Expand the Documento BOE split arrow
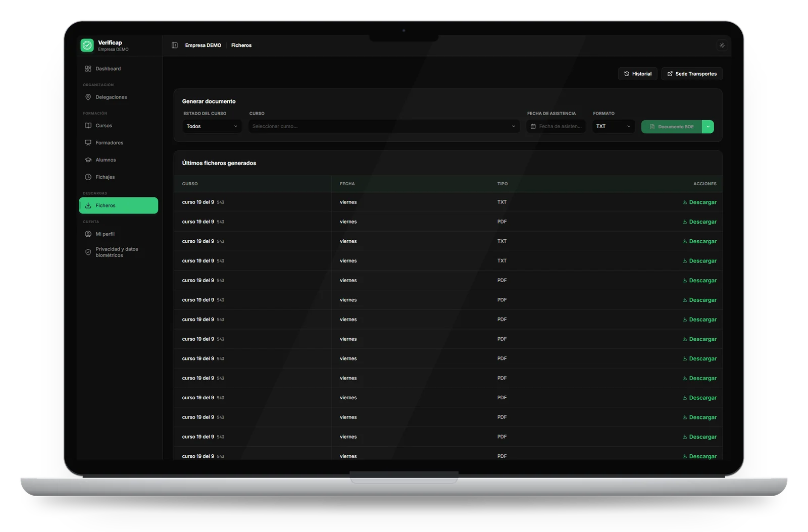808x532 pixels. [708, 127]
